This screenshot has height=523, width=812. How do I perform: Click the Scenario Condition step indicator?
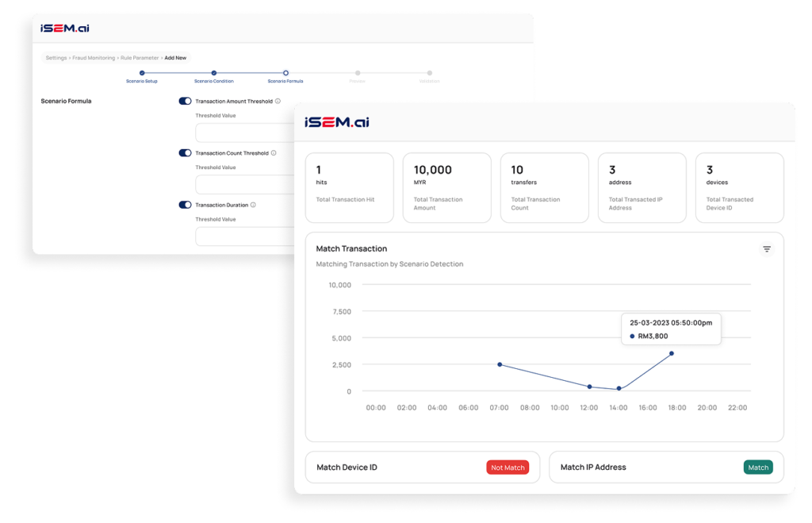click(x=213, y=71)
